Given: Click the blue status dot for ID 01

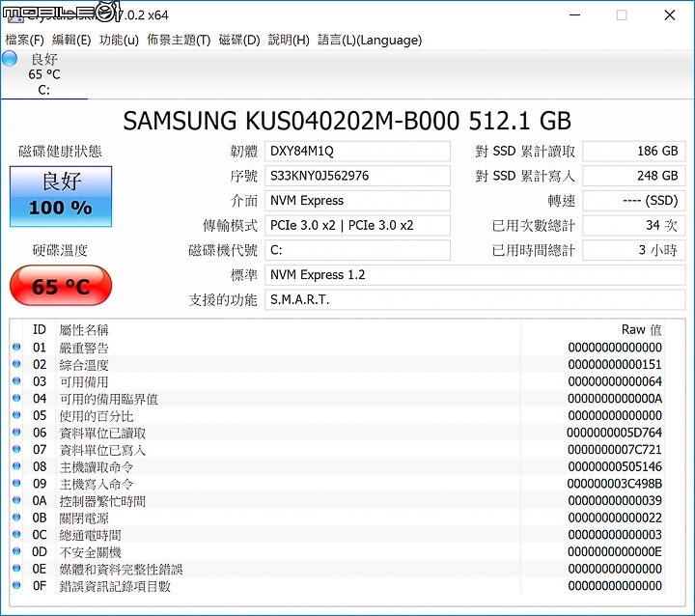Looking at the screenshot, I should [x=16, y=347].
